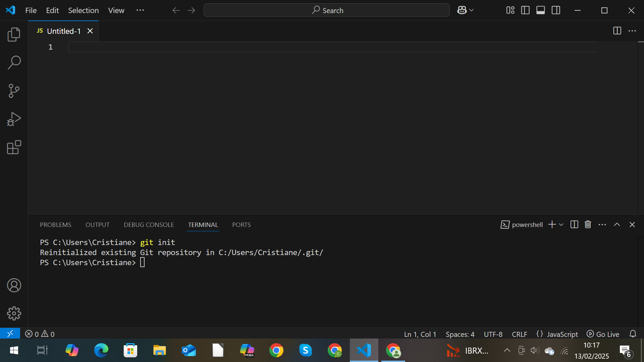Open the Accounts menu icon

14,285
